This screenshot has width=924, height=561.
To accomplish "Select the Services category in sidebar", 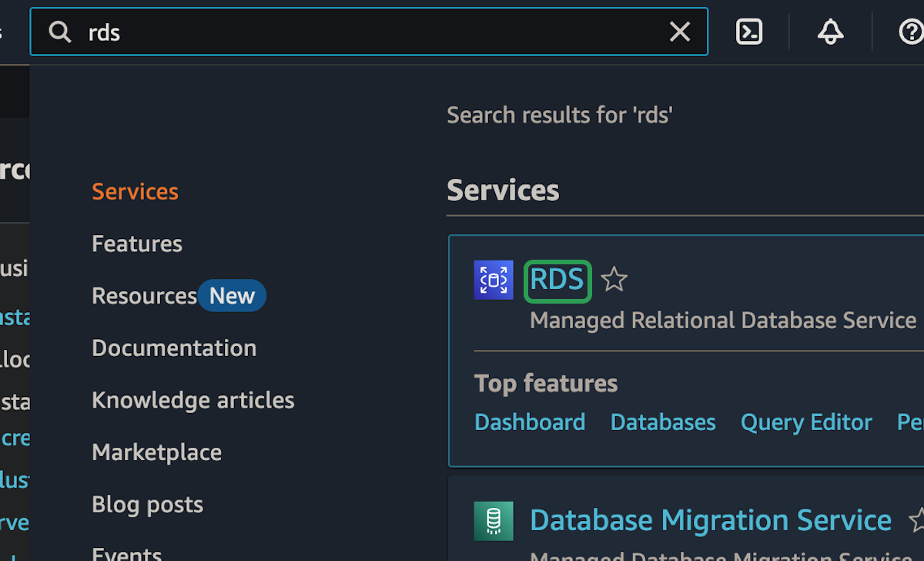I will [x=135, y=191].
